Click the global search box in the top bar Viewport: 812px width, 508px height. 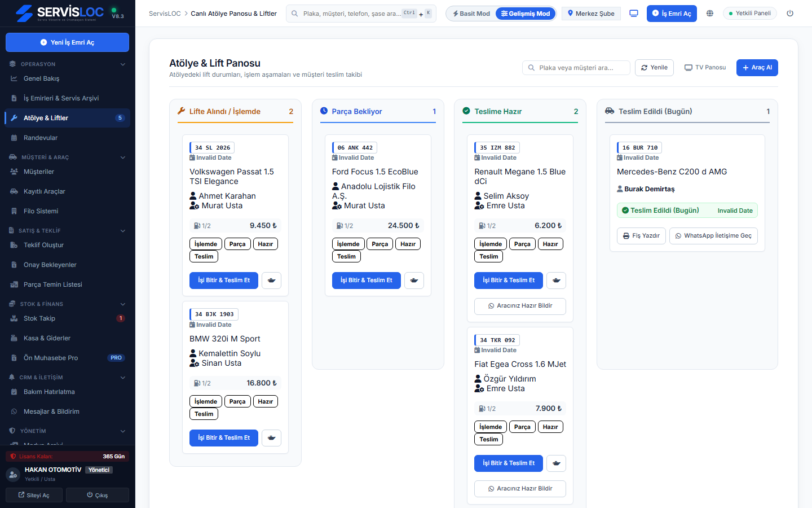[361, 14]
